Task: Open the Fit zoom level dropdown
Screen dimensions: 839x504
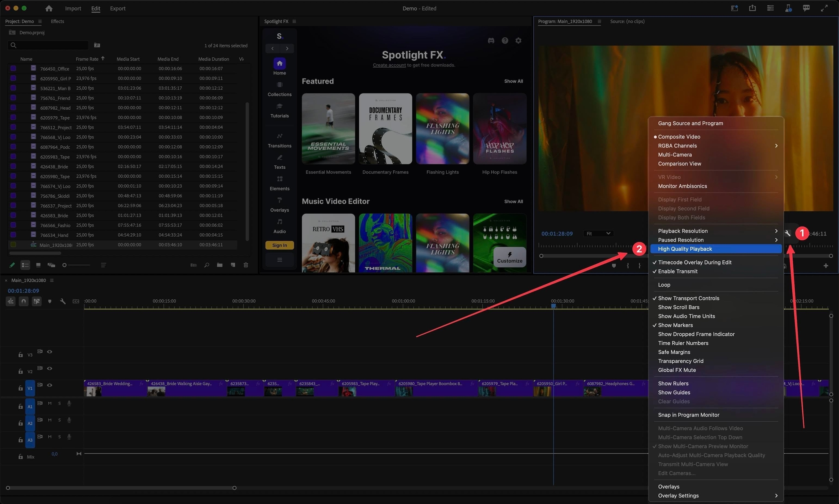Action: [598, 233]
